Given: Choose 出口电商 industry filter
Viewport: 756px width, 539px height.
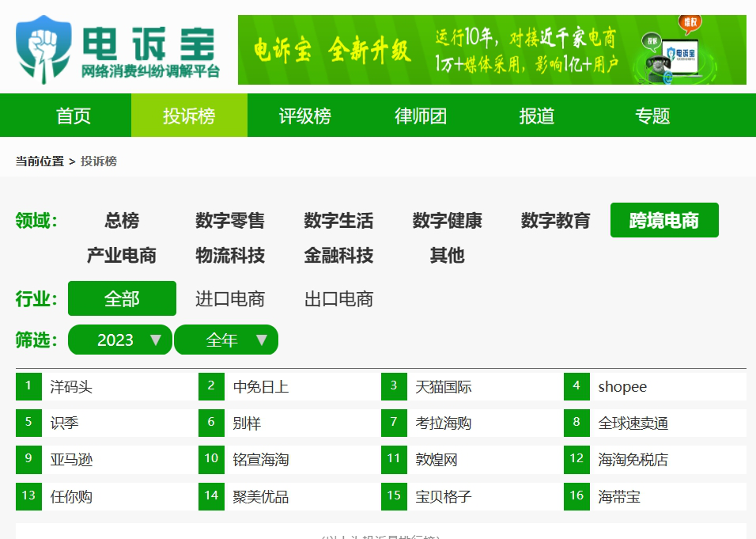Looking at the screenshot, I should [339, 298].
